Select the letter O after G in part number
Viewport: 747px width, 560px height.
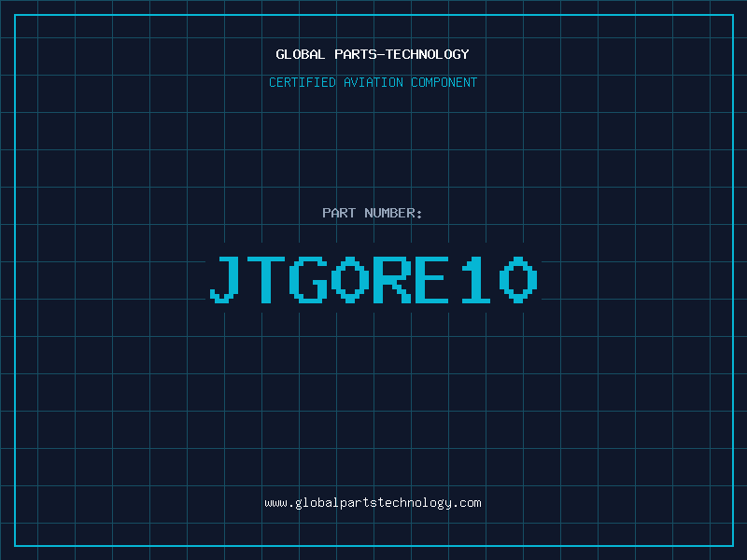(351, 280)
